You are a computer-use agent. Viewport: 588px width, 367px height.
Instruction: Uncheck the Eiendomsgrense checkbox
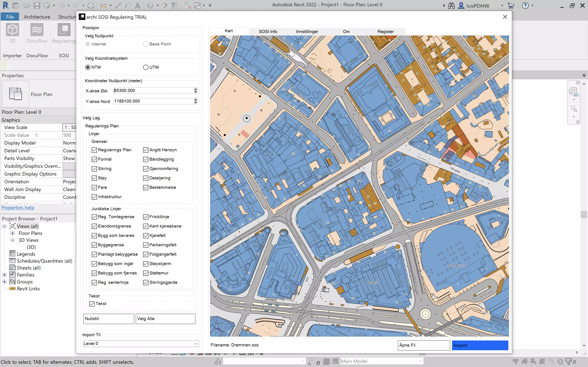[x=94, y=226]
